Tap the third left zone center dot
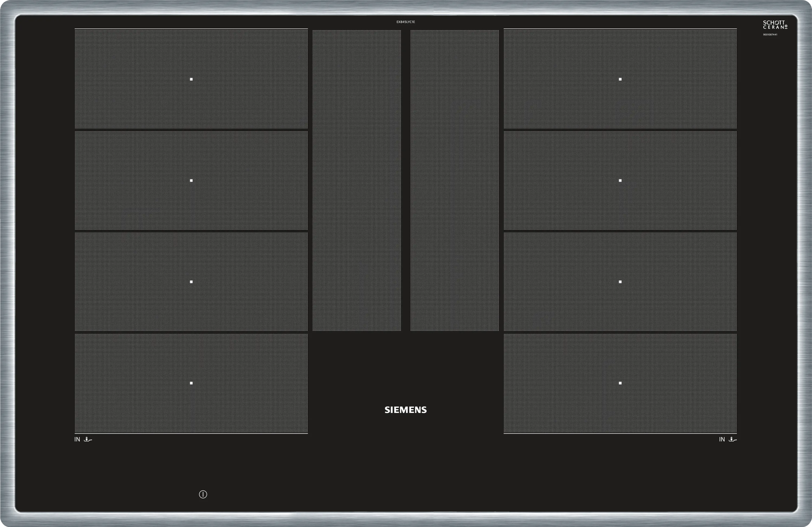This screenshot has height=527, width=812. [191, 282]
